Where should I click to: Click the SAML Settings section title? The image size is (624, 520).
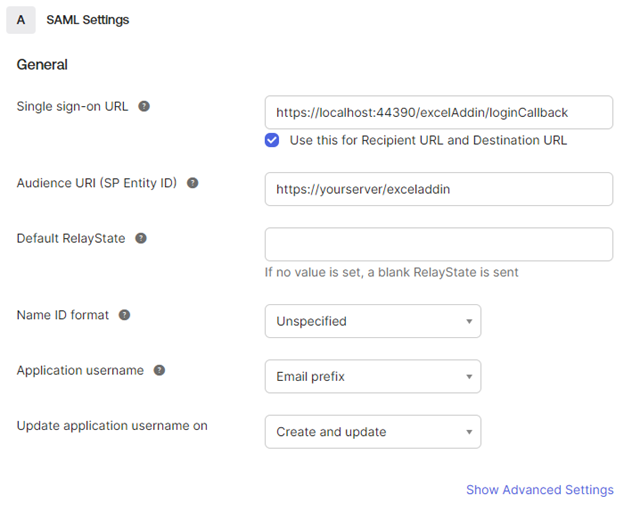pyautogui.click(x=88, y=19)
